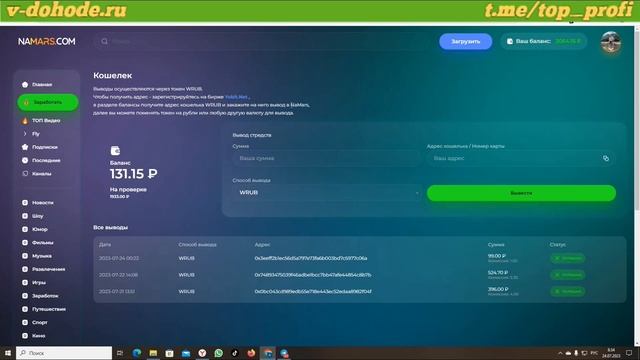Viewport: 640px width, 360px height.
Task: Open WhatsApp from taskbar
Action: point(218,353)
